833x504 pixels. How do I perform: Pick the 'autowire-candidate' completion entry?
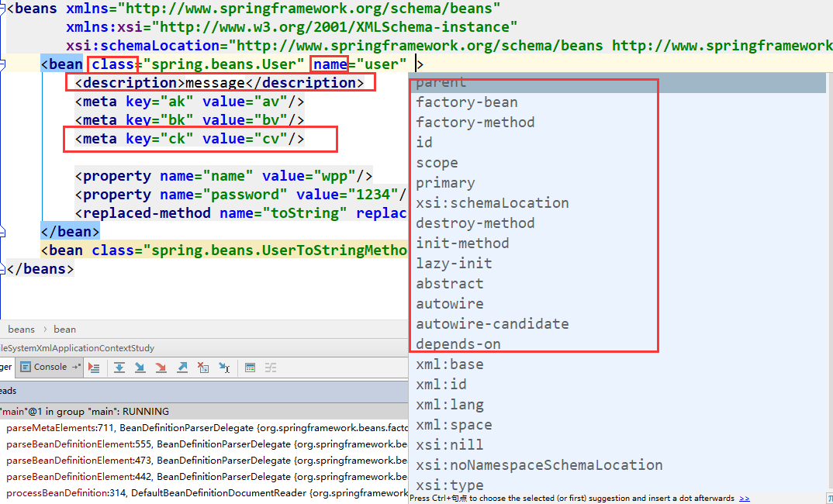coord(617,324)
